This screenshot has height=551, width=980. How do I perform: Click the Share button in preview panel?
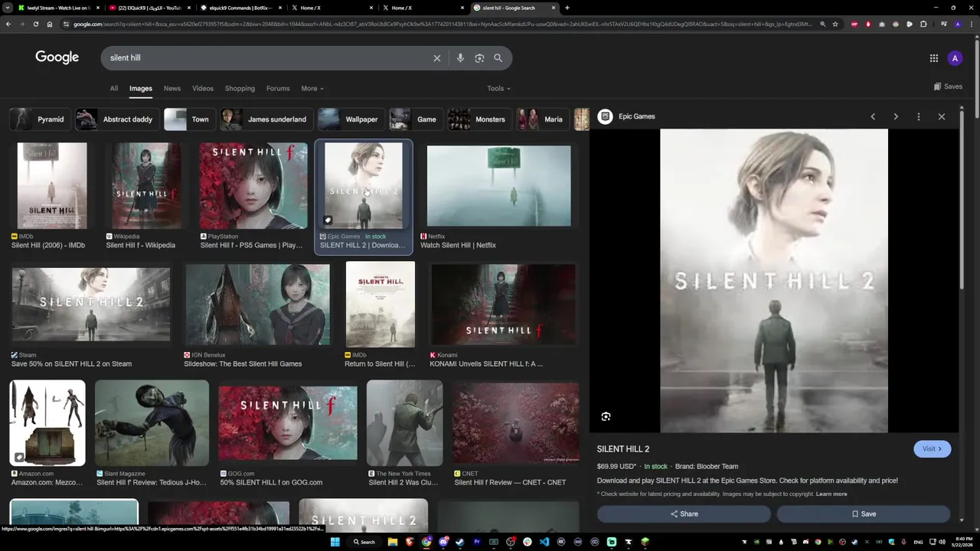pos(684,514)
